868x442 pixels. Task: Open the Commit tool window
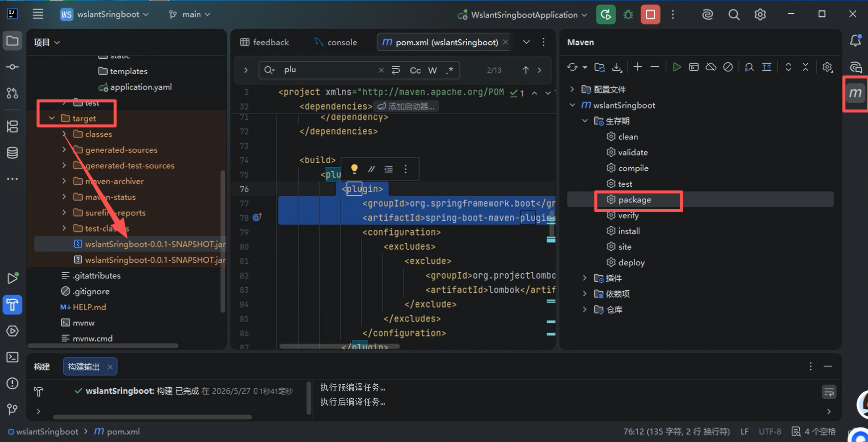coord(12,67)
